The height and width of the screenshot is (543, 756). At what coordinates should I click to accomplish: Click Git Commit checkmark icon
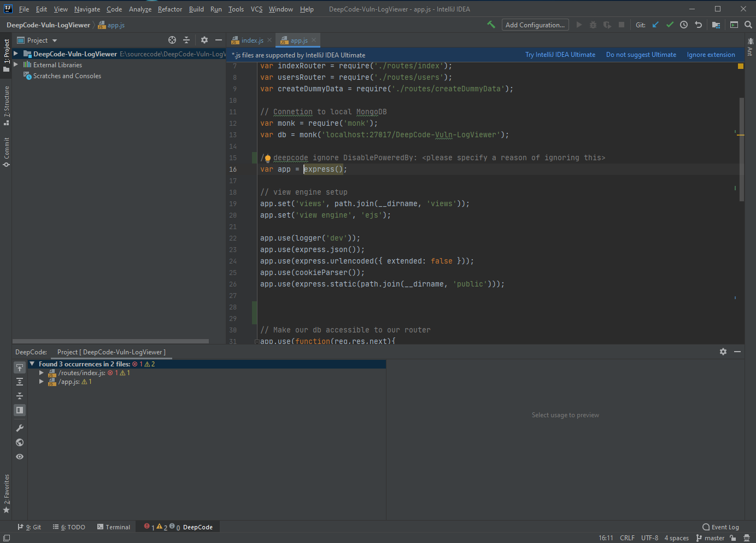coord(670,25)
